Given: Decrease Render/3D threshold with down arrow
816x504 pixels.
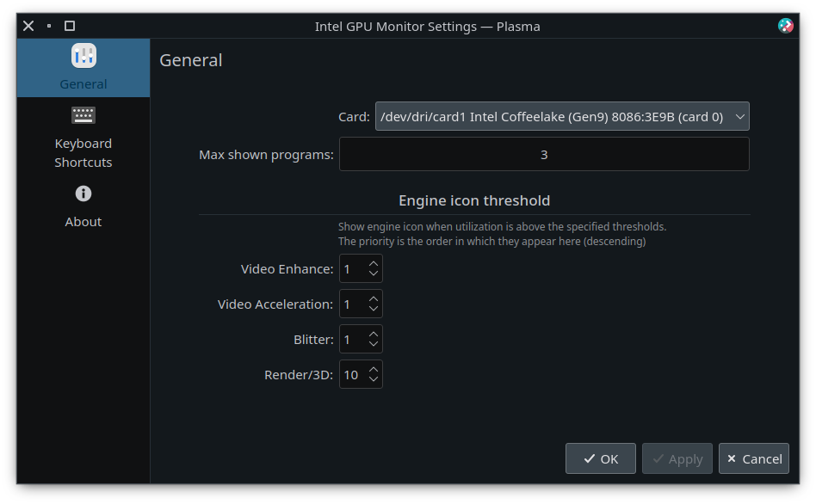Looking at the screenshot, I should coord(373,379).
